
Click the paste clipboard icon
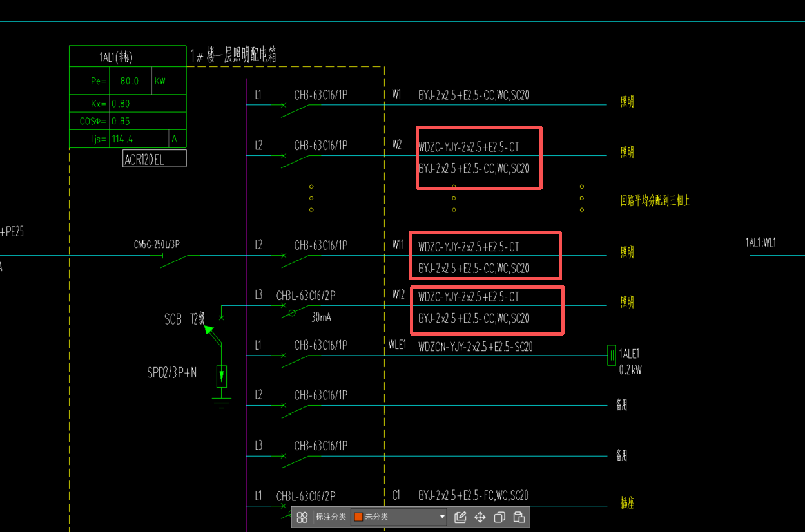[x=519, y=517]
